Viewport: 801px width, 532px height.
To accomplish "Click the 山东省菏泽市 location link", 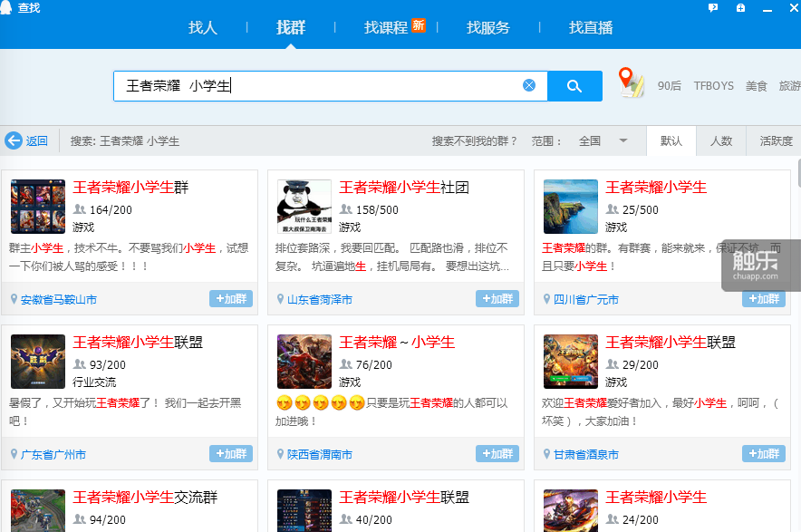I will [320, 299].
